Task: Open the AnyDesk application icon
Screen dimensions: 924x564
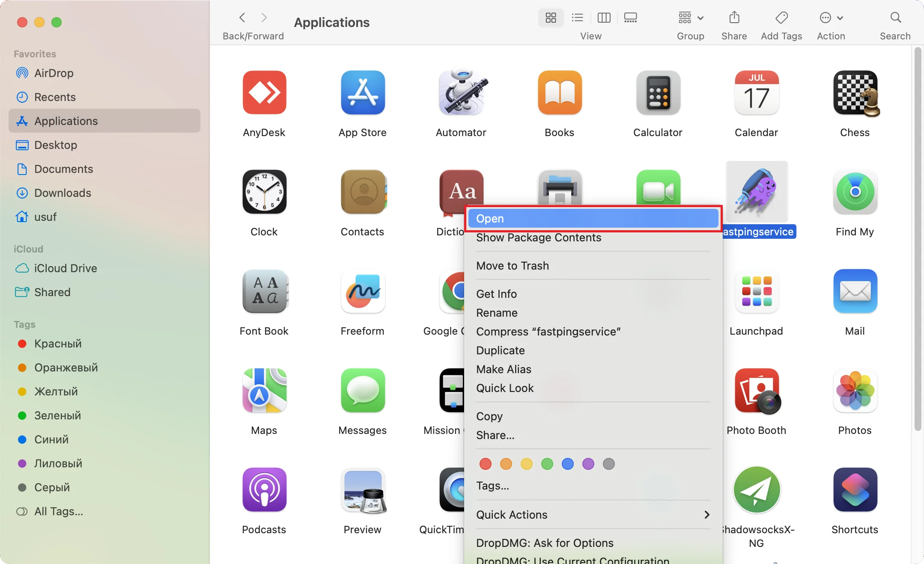Action: pyautogui.click(x=264, y=93)
